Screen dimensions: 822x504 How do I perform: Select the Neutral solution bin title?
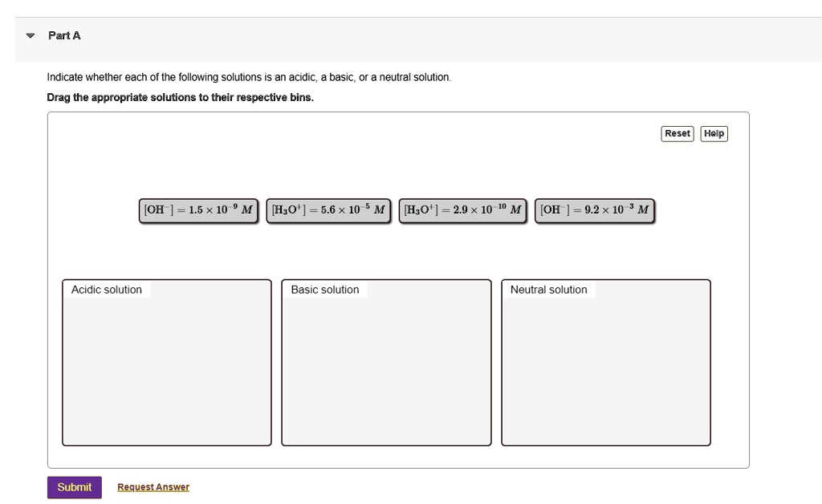coord(547,290)
